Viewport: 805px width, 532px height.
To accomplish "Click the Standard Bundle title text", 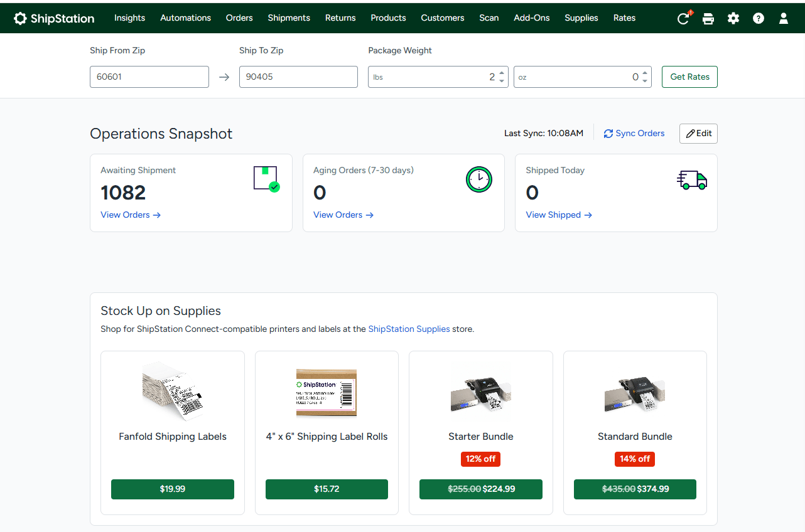I will pos(635,437).
